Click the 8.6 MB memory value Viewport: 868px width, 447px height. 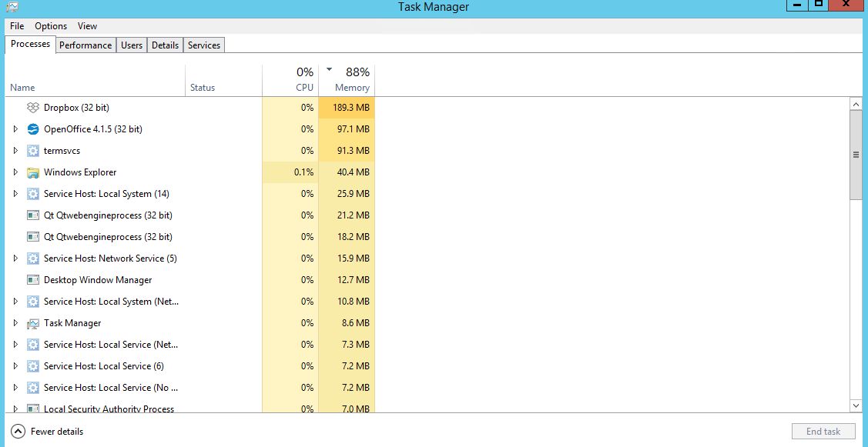(x=356, y=323)
